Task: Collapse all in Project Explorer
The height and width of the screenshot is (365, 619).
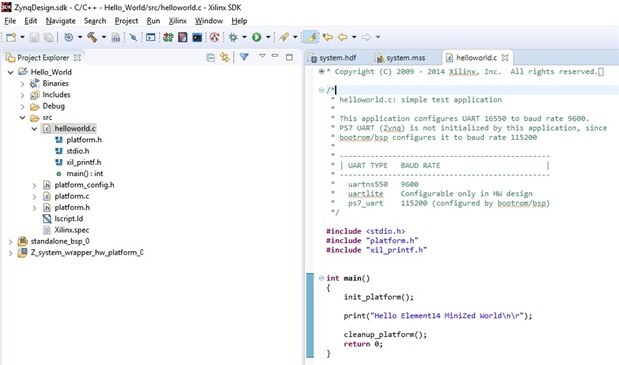Action: pos(211,58)
